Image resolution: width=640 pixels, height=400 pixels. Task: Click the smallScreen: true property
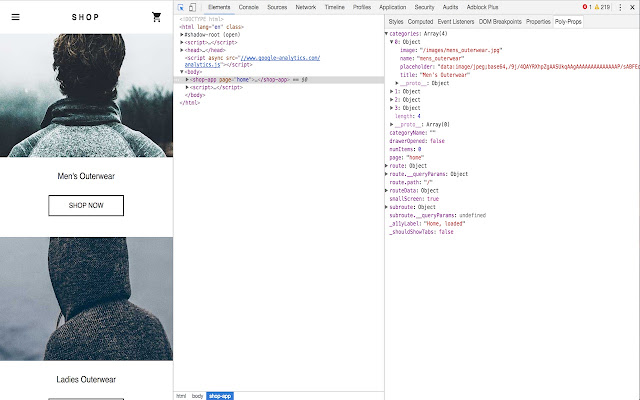[x=414, y=199]
